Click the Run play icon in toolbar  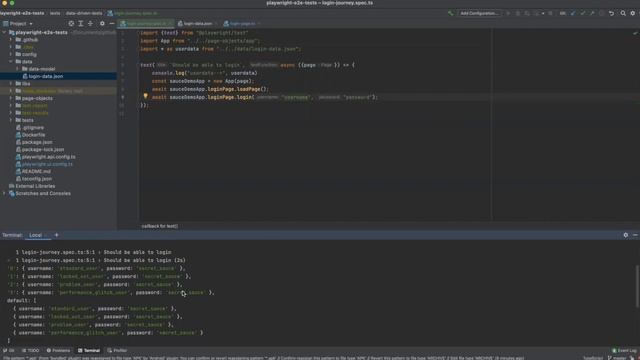click(x=508, y=13)
